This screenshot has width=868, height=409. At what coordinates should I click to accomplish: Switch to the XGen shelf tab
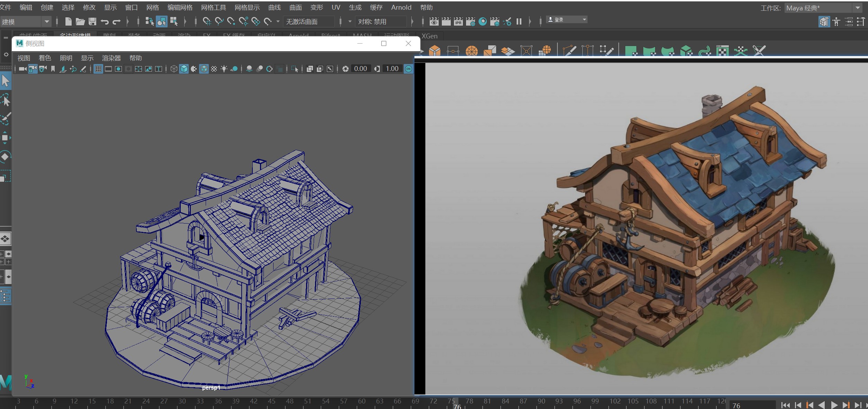click(x=429, y=36)
